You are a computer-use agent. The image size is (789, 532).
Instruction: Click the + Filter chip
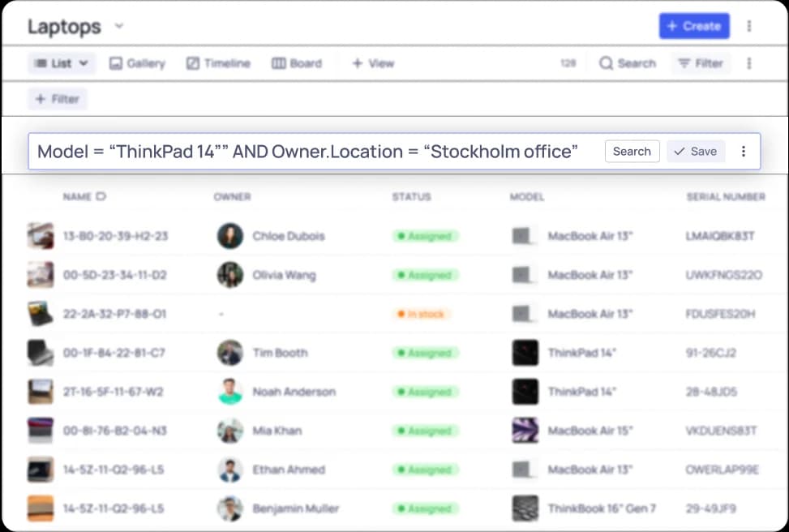click(x=58, y=99)
